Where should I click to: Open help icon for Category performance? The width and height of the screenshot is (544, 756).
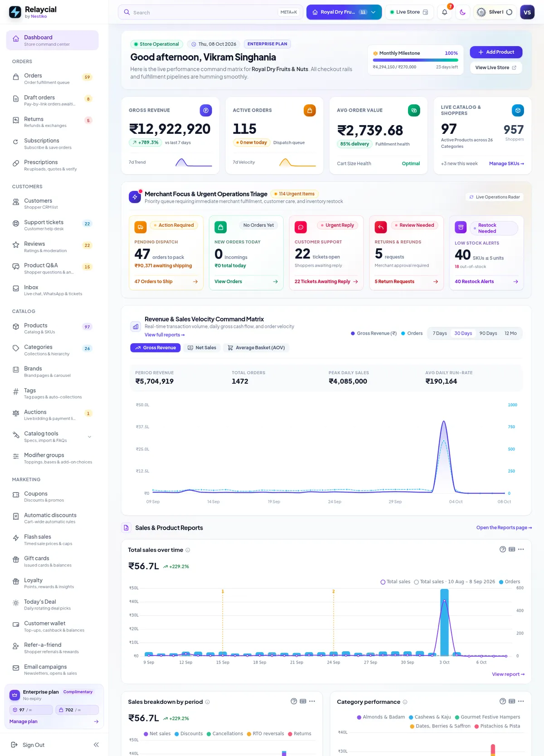tap(503, 701)
